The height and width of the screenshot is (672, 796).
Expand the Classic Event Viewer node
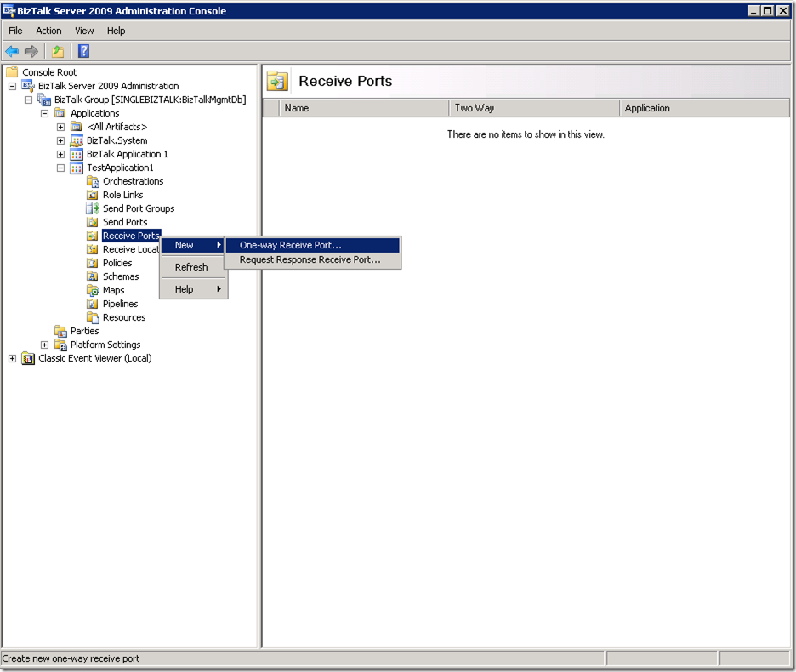pos(12,359)
